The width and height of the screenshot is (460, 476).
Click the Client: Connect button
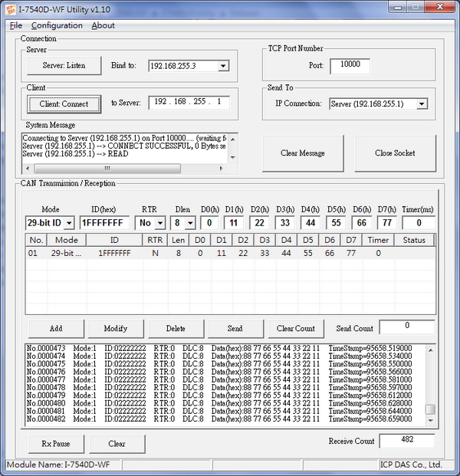pos(64,104)
